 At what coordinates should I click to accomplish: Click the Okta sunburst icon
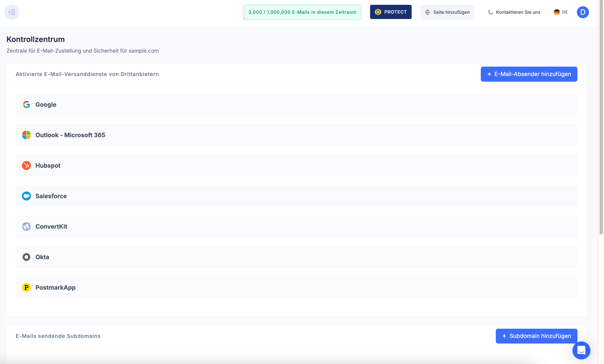(x=27, y=257)
